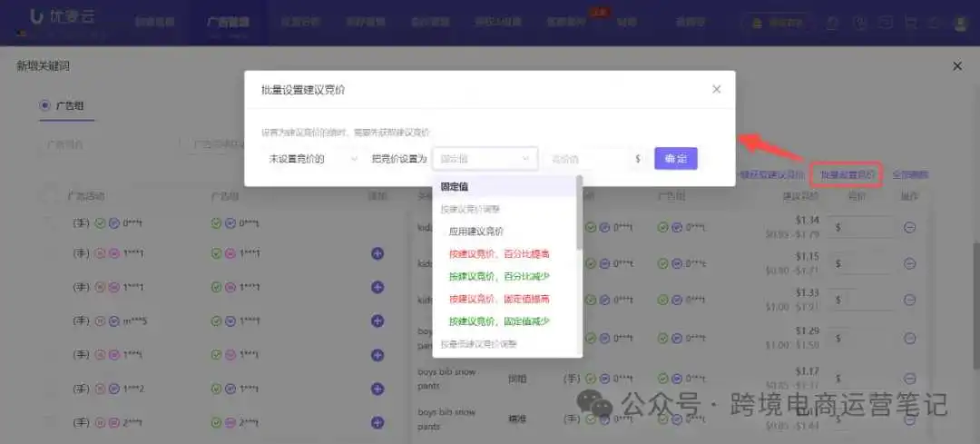
Task: Focus bid input in the $1.15 row
Action: tap(863, 264)
